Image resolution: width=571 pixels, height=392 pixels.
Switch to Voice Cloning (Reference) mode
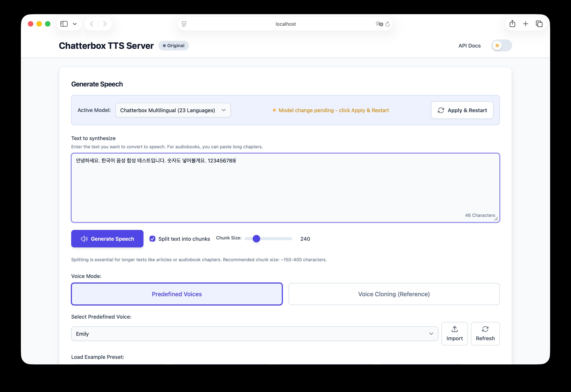pos(394,294)
